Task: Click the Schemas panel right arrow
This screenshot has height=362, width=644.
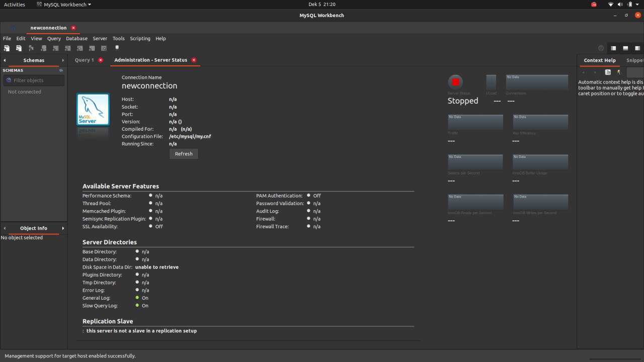Action: (63, 60)
